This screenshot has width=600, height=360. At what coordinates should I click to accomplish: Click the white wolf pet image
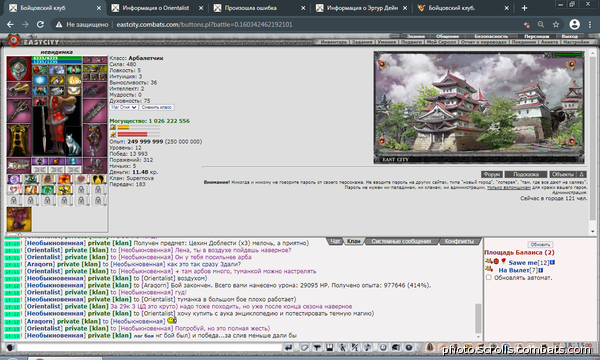point(73,145)
